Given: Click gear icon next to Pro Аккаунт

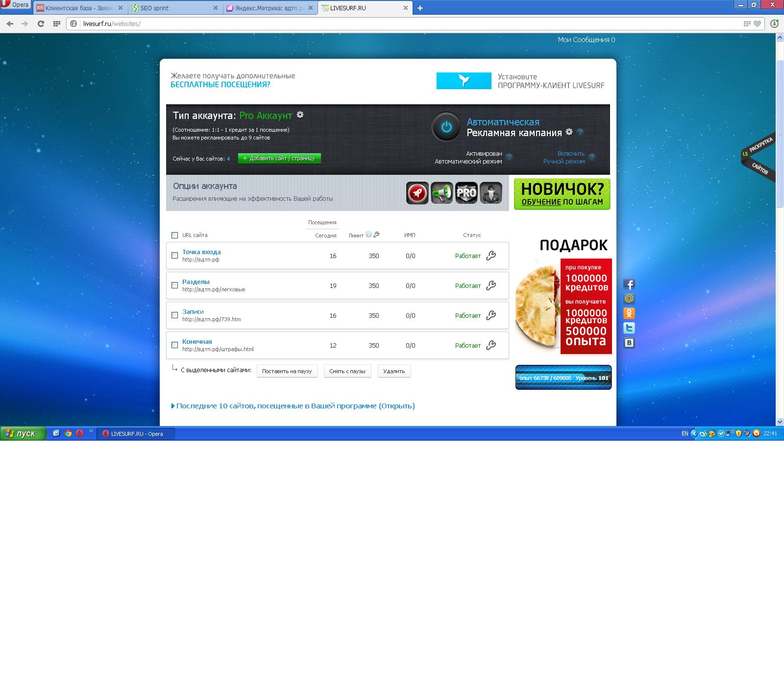Looking at the screenshot, I should [300, 115].
